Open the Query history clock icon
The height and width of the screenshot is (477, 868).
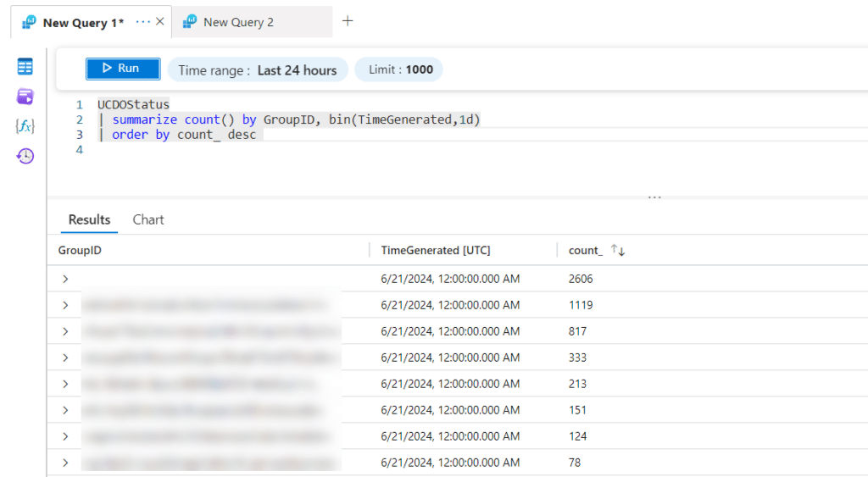[25, 156]
